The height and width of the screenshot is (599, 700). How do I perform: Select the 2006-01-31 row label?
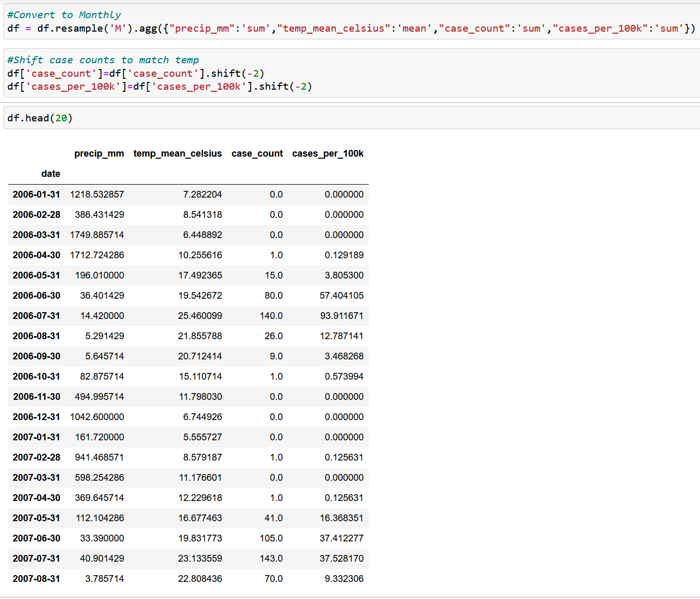pyautogui.click(x=36, y=194)
